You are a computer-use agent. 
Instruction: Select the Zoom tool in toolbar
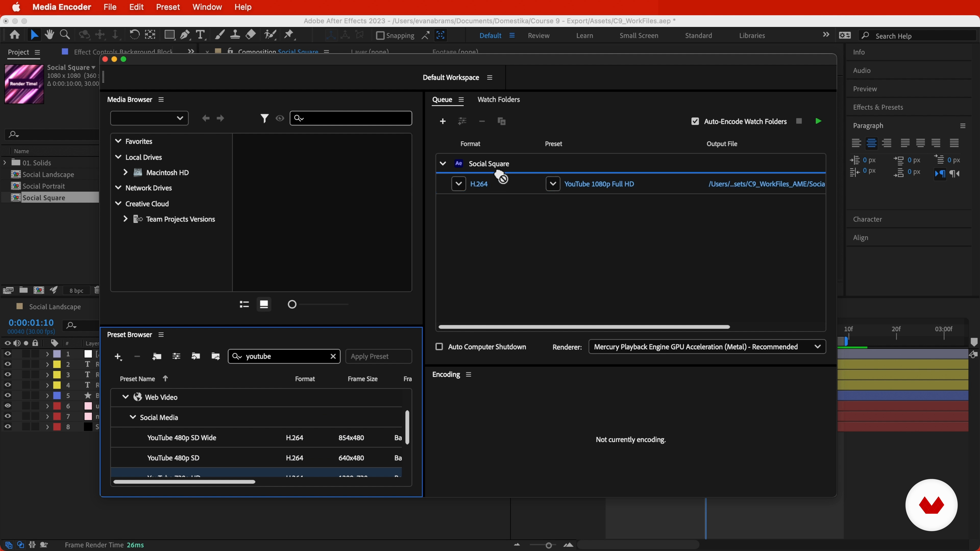pos(65,35)
